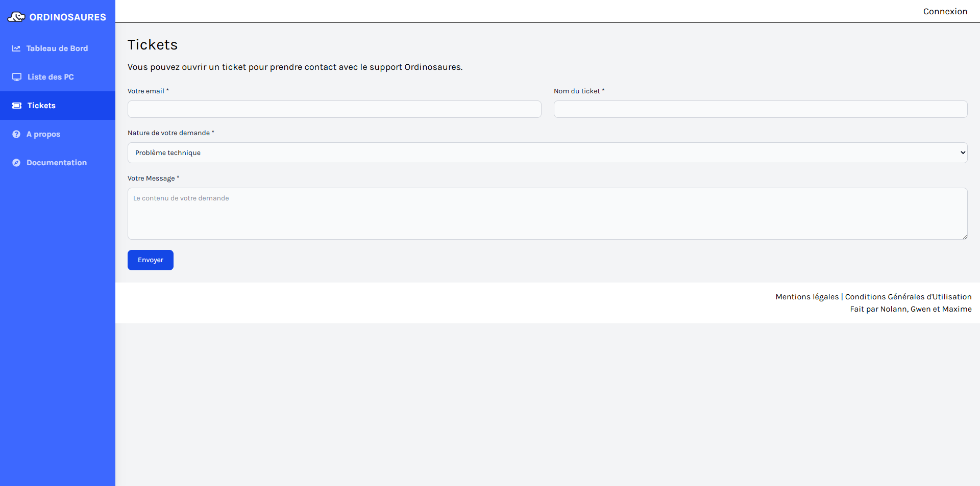Open the Mentions légales link
Screen dimensions: 980x486
(x=807, y=297)
